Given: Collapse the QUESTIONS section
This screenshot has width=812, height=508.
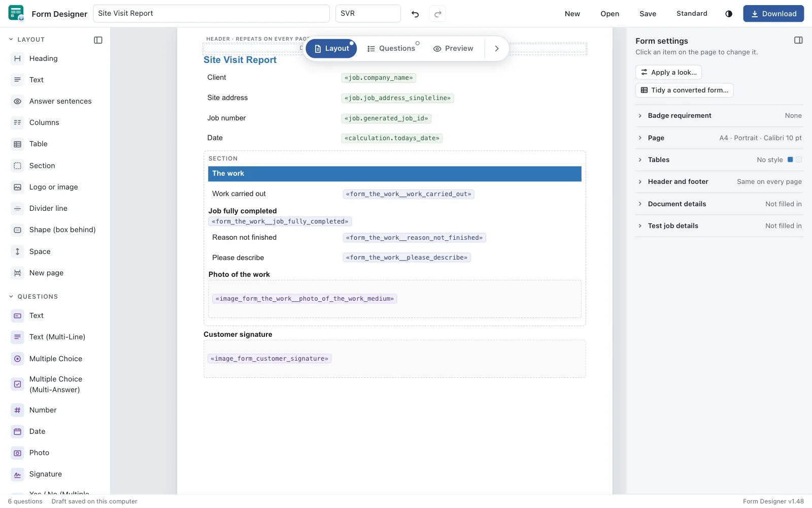Looking at the screenshot, I should click(x=33, y=297).
